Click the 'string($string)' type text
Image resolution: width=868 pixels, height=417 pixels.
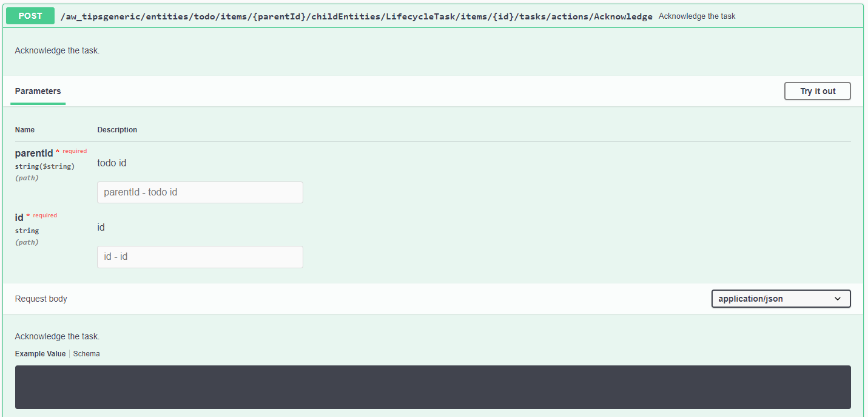(x=45, y=166)
